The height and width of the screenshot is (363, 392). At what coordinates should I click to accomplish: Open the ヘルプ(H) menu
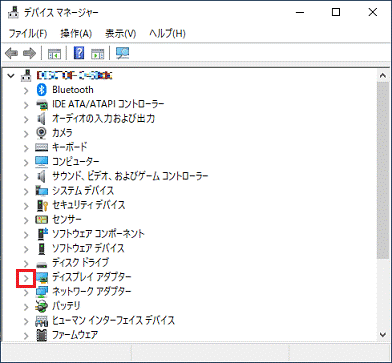pos(167,33)
